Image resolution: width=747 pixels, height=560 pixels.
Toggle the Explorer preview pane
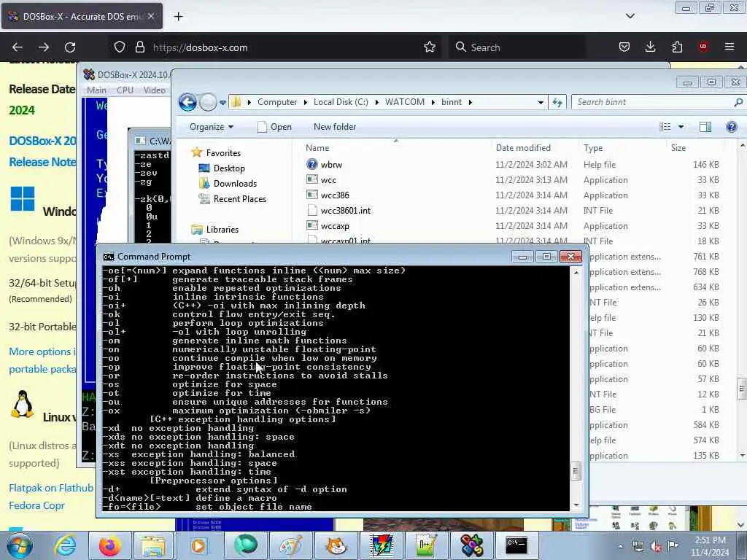tap(705, 127)
